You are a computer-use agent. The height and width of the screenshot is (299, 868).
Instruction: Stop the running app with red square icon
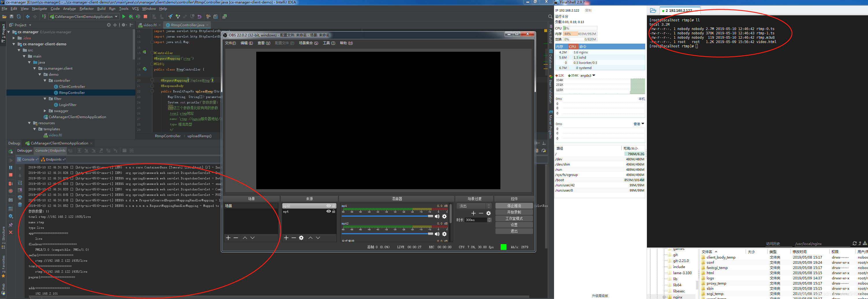145,16
